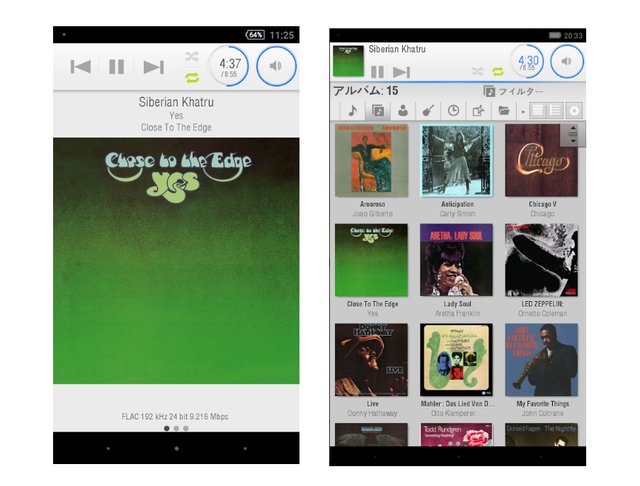Skip to next track in right mini player

click(401, 73)
